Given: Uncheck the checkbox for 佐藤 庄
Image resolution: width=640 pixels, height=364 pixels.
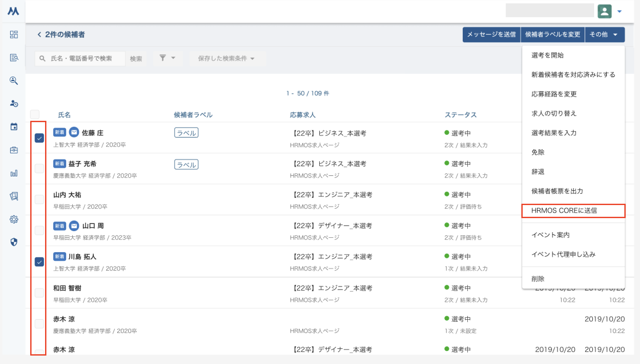Looking at the screenshot, I should point(39,138).
